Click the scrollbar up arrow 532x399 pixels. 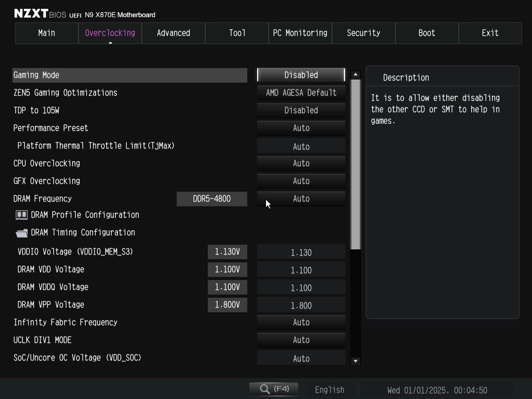(x=355, y=74)
